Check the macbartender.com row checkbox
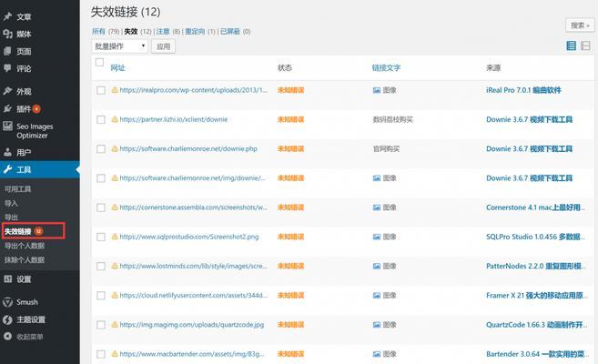This screenshot has width=598, height=364. coord(101,354)
